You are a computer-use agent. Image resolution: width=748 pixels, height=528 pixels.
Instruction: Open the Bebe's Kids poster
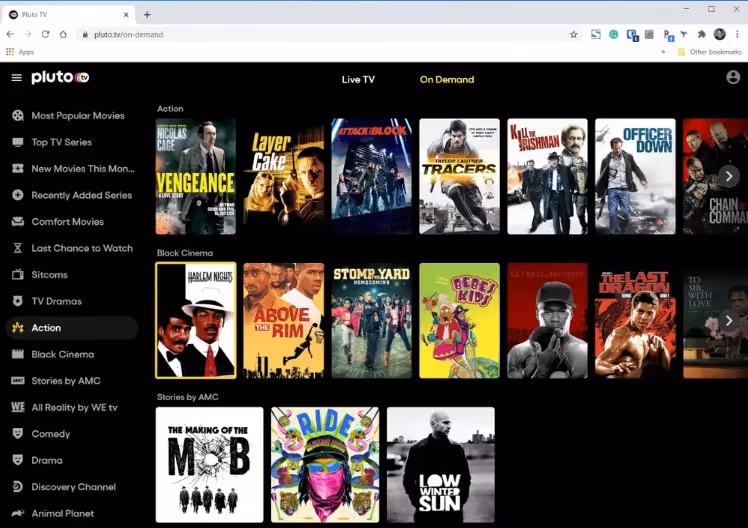click(459, 321)
